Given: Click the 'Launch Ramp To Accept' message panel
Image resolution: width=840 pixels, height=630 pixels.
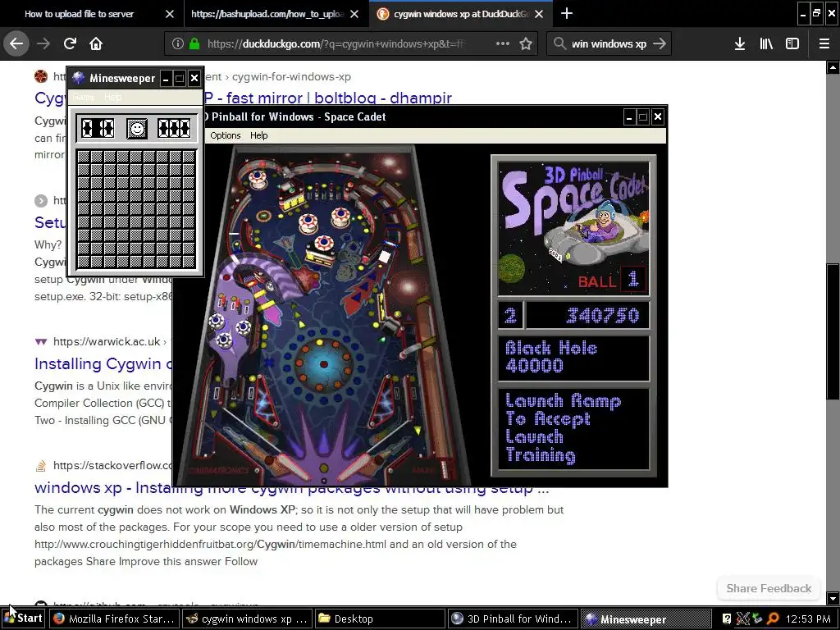Looking at the screenshot, I should [x=573, y=429].
